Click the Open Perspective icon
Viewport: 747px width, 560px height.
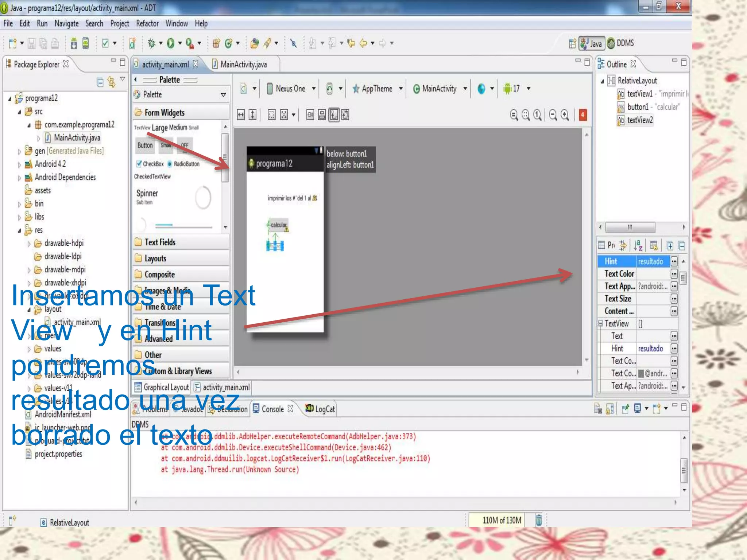572,43
